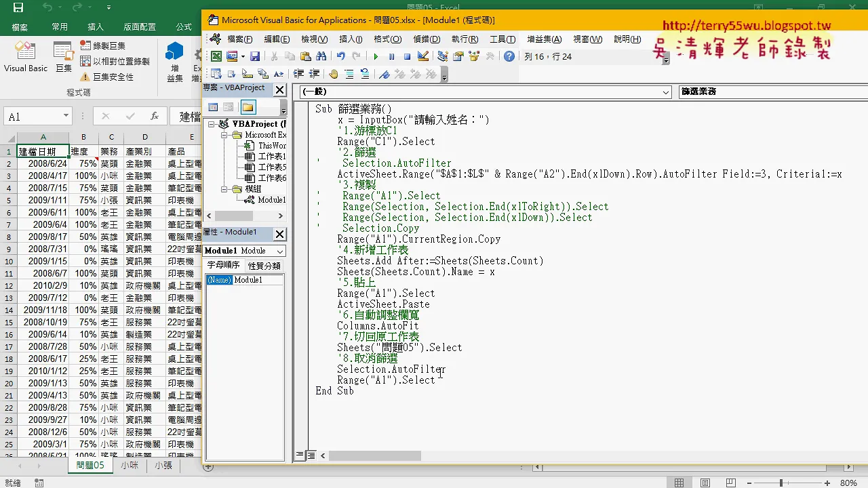Image resolution: width=868 pixels, height=488 pixels.
Task: Select the 小咪 worksheet tab
Action: (x=130, y=466)
